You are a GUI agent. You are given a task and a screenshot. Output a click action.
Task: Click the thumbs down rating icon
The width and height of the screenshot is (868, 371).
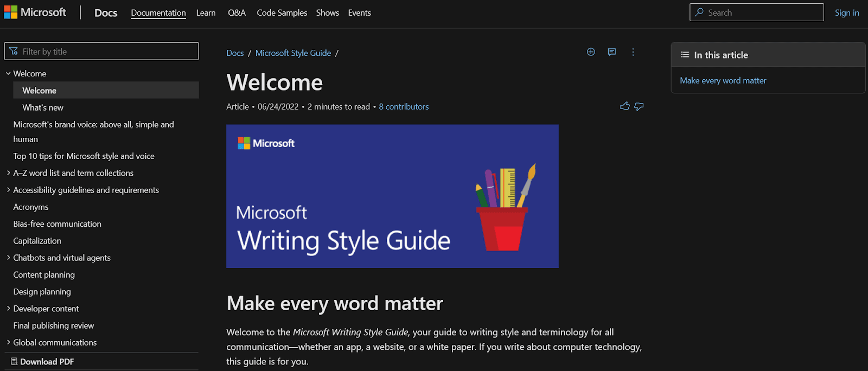click(x=639, y=106)
